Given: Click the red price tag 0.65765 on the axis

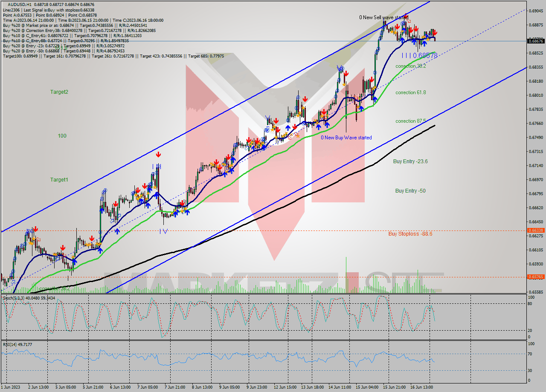Looking at the screenshot, I should [x=536, y=277].
